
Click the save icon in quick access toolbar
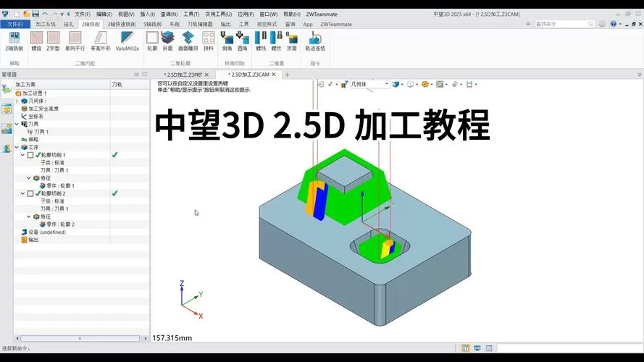(x=35, y=14)
